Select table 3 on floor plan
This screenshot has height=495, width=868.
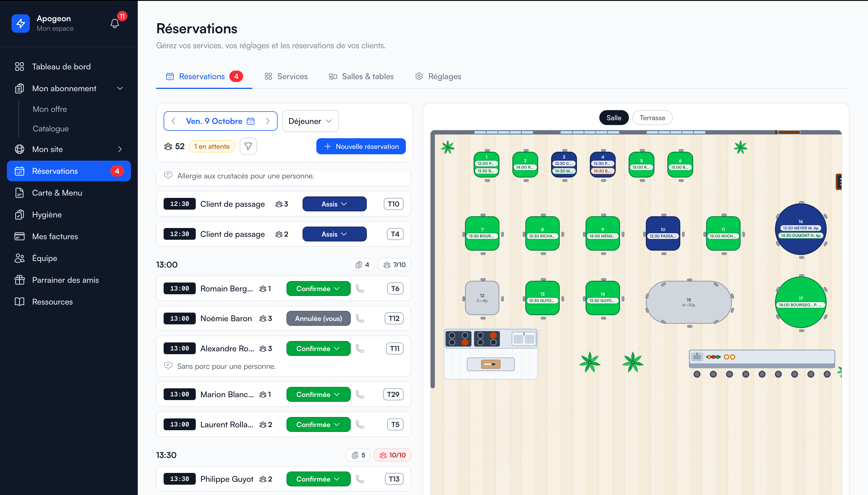[564, 165]
